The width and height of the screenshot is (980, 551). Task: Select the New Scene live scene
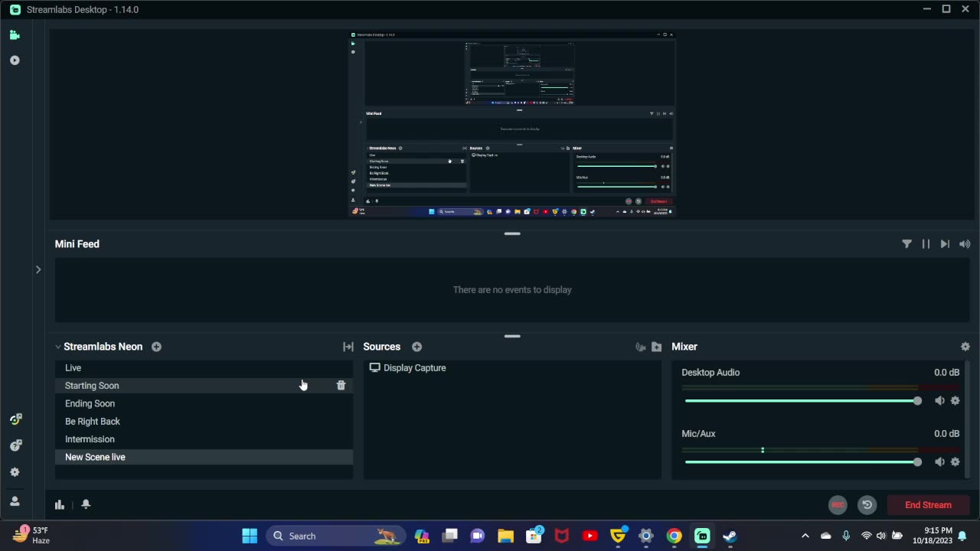pos(204,457)
